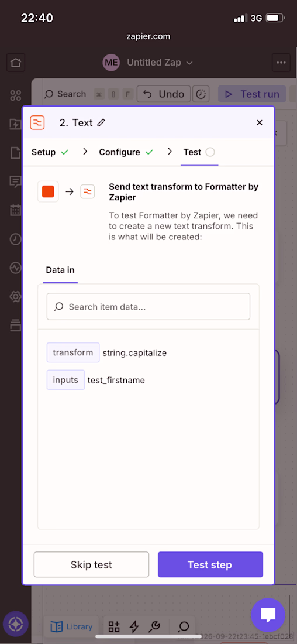The image size is (297, 644).
Task: Click the history clock icon beside Undo
Action: 201,94
